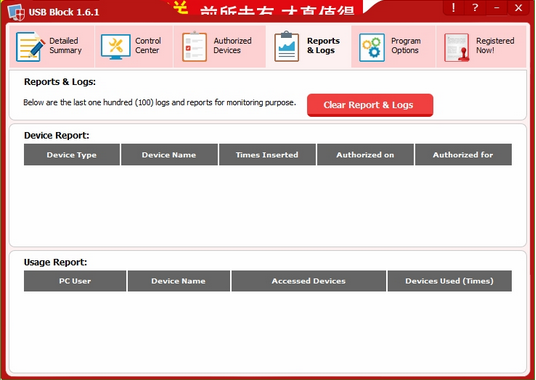
Task: Switch to the Detailed Summary tab
Action: [x=52, y=46]
